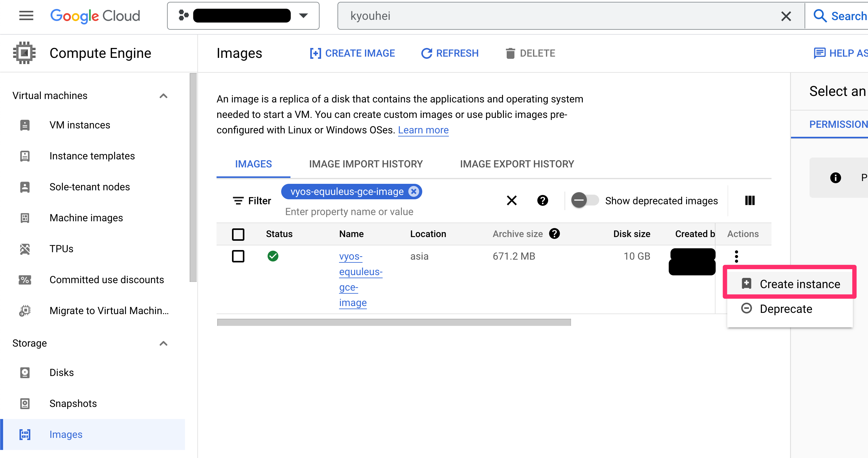868x458 pixels.
Task: Check the checkbox for vyos-equuleus-gce-image row
Action: (x=238, y=256)
